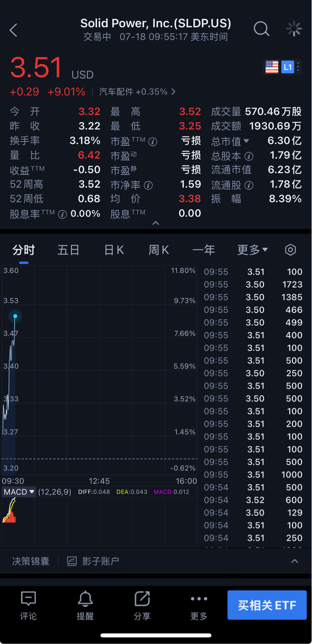
Task: Tap the L1 quote level badge
Action: (288, 67)
